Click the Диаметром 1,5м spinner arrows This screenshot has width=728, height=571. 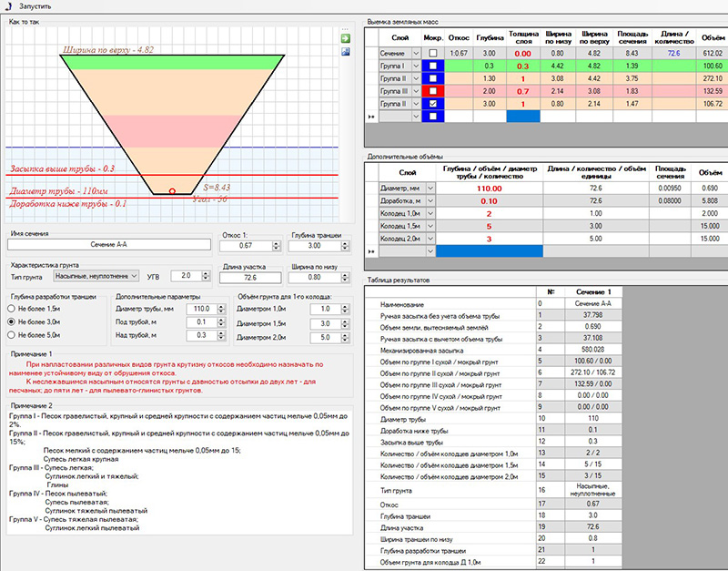pyautogui.click(x=345, y=323)
